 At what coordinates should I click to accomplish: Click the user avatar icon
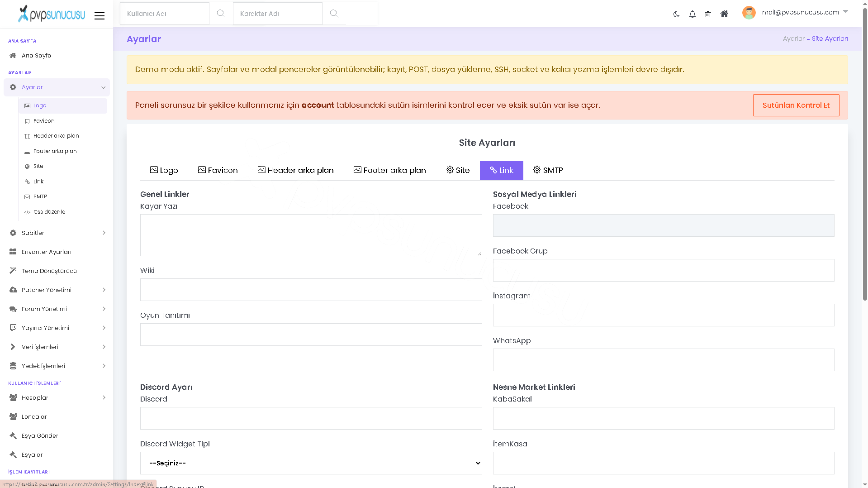(749, 13)
